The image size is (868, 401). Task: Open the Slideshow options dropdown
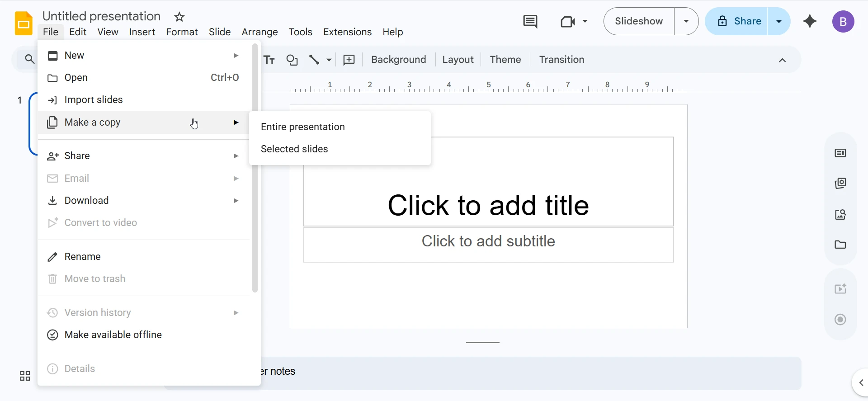(686, 21)
